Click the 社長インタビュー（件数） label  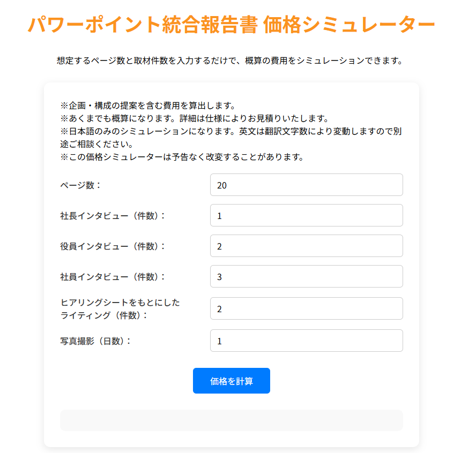[x=113, y=216]
